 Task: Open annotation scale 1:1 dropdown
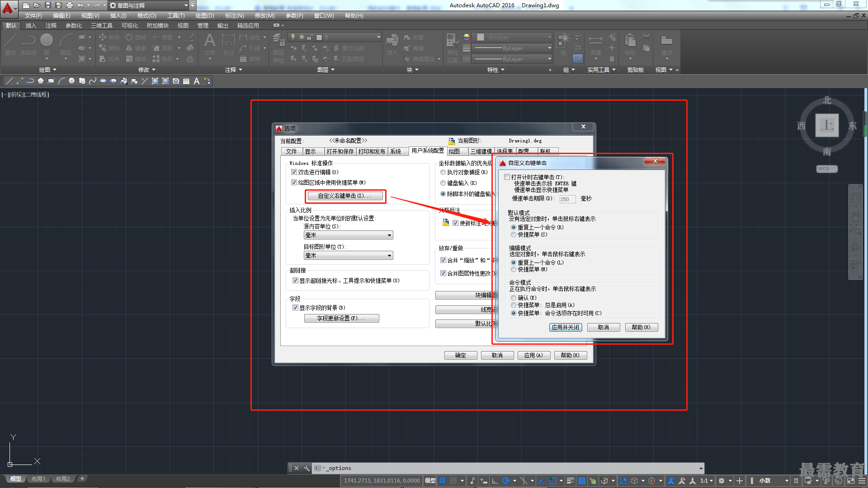pyautogui.click(x=707, y=480)
